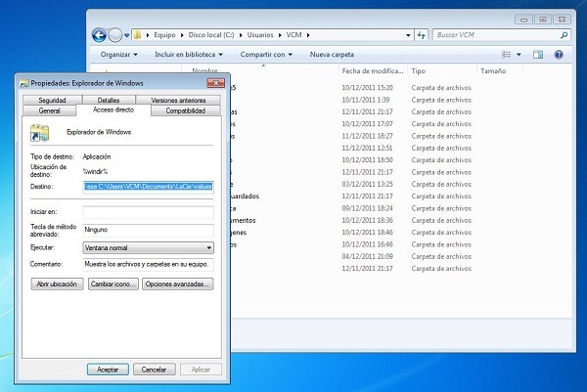Click the Comentario text field
Viewport: 587px width, 392px height.
tap(149, 264)
